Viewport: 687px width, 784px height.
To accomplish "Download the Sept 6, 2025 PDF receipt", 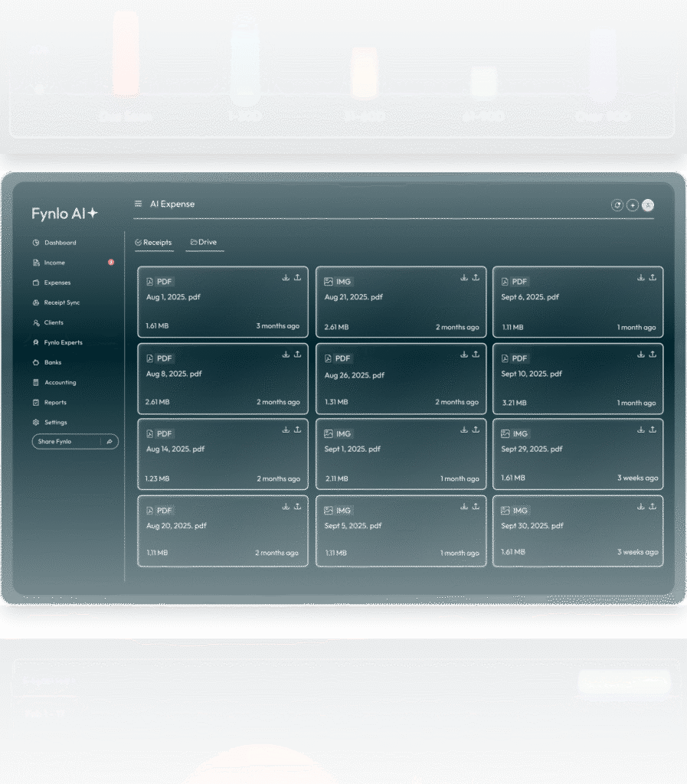I will coord(641,278).
